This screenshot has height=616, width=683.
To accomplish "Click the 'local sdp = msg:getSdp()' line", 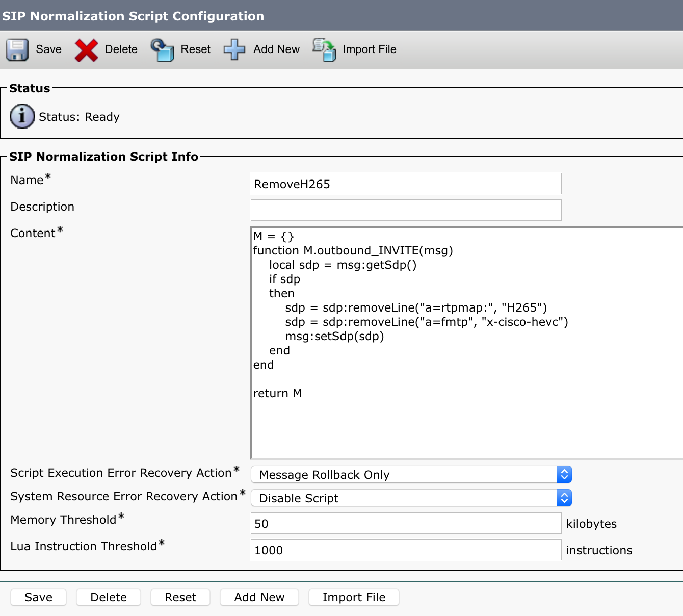I will pyautogui.click(x=343, y=265).
